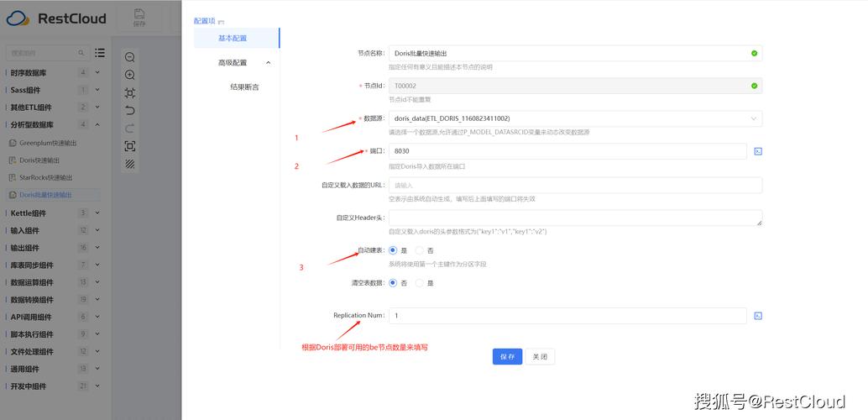
Task: Expand 文件处理组件 category
Action: click(97, 352)
